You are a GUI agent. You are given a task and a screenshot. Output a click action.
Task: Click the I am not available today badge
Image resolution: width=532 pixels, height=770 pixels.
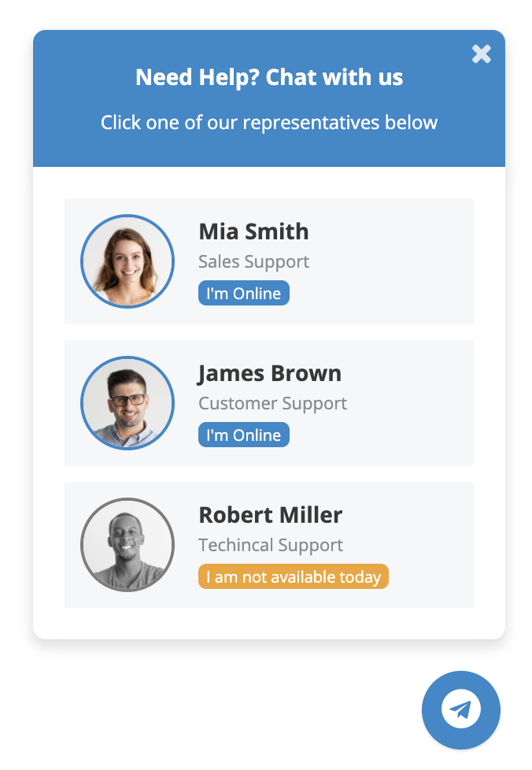click(x=294, y=576)
